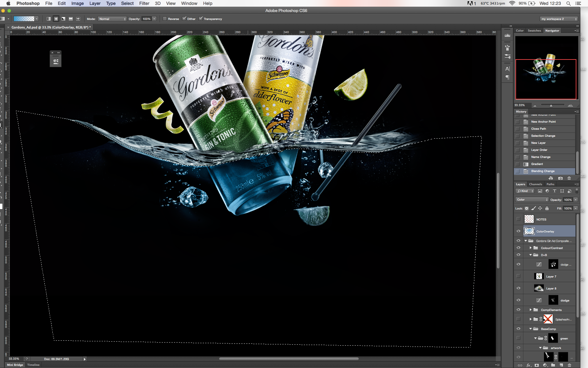Collapse the D+B group
The width and height of the screenshot is (588, 368).
531,255
